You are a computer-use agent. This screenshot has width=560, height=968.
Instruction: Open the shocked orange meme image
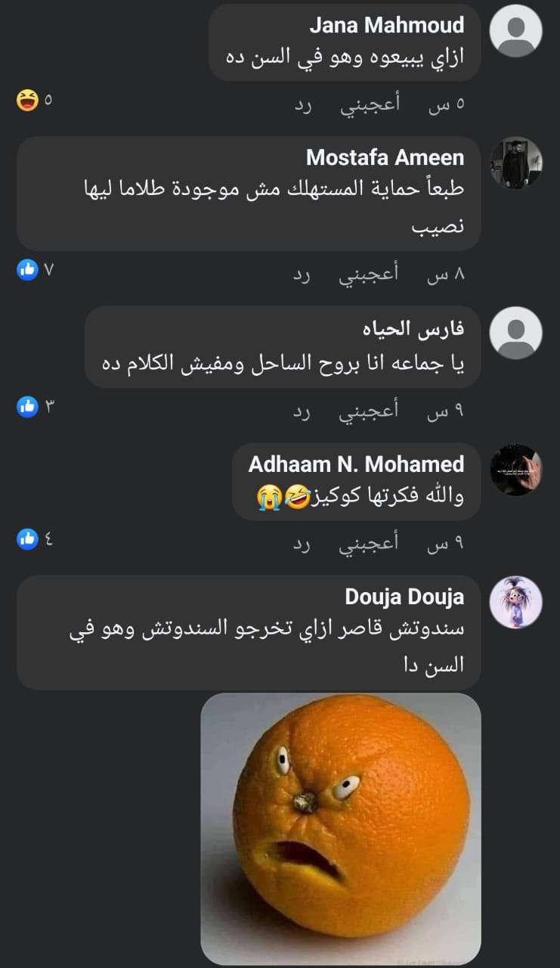(x=341, y=829)
